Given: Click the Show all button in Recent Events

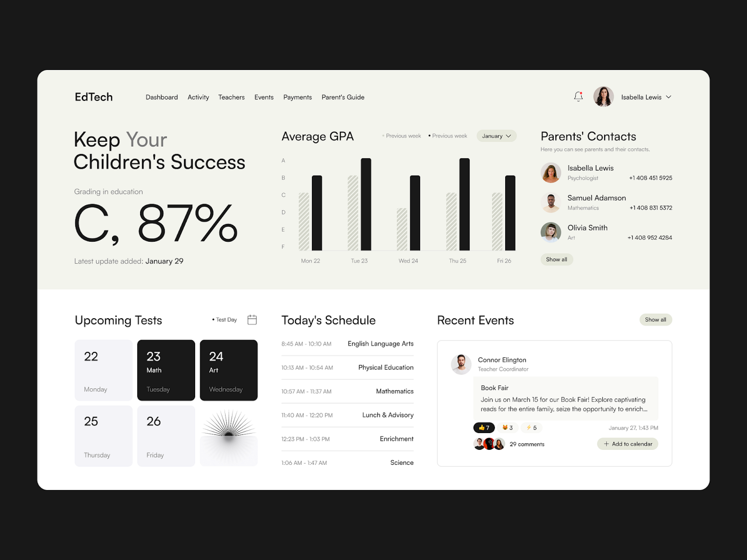Looking at the screenshot, I should pyautogui.click(x=654, y=320).
